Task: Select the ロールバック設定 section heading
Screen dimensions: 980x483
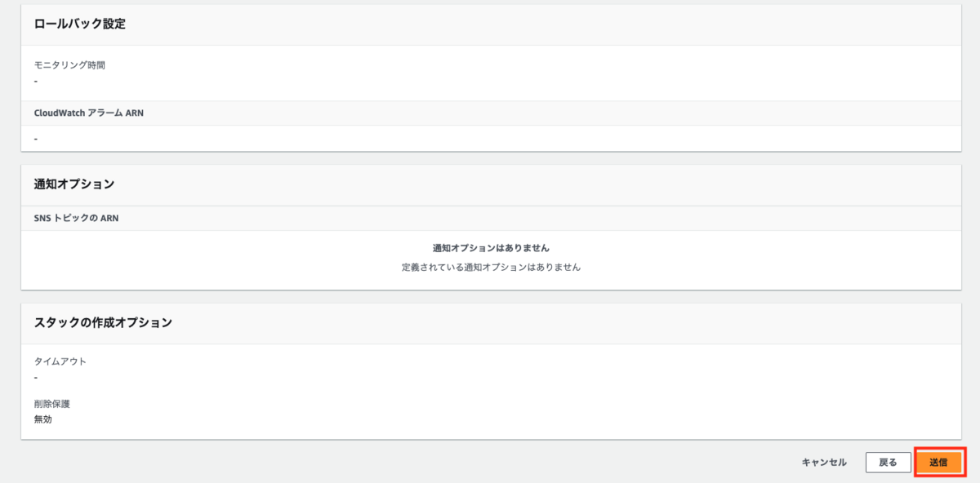Action: click(x=79, y=24)
